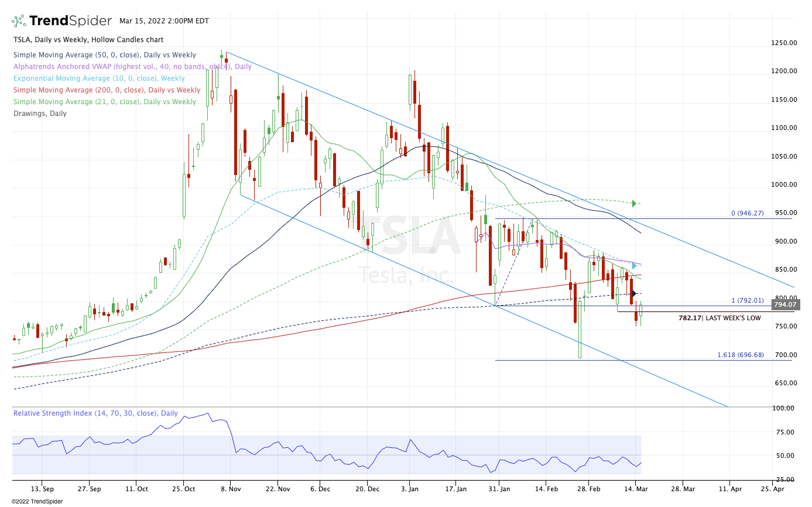Image resolution: width=812 pixels, height=507 pixels.
Task: Click the 1000.00 price axis label
Action: point(784,185)
